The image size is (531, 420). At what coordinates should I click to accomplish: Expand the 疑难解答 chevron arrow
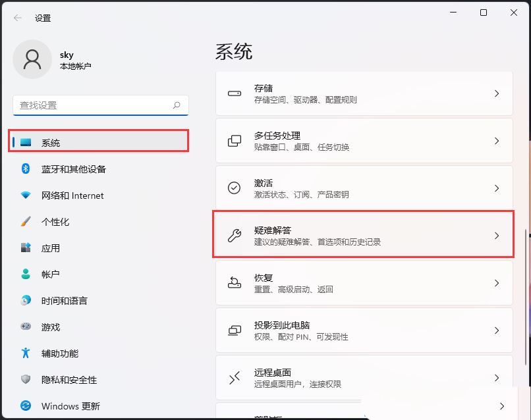click(497, 236)
